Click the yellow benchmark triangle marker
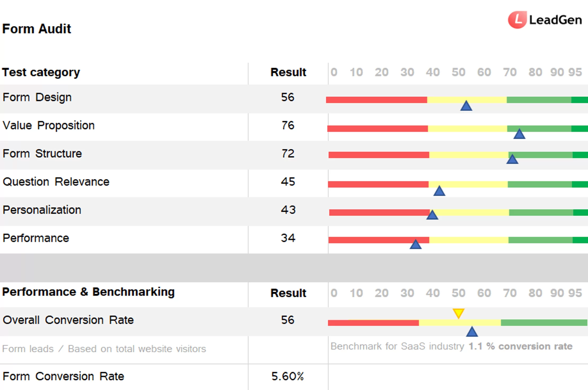The image size is (588, 390). pyautogui.click(x=458, y=313)
